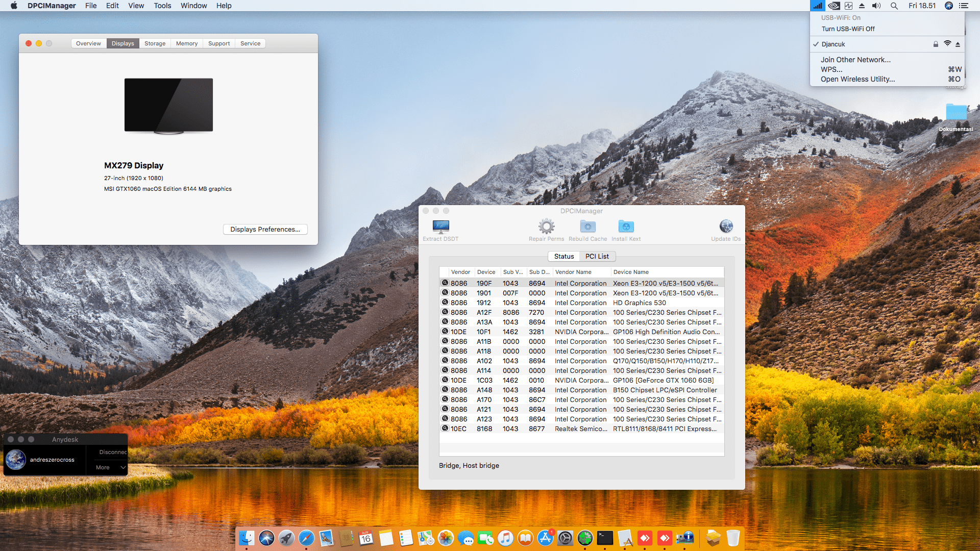Image resolution: width=980 pixels, height=551 pixels.
Task: Turn USB-WiFi Off
Action: [848, 29]
